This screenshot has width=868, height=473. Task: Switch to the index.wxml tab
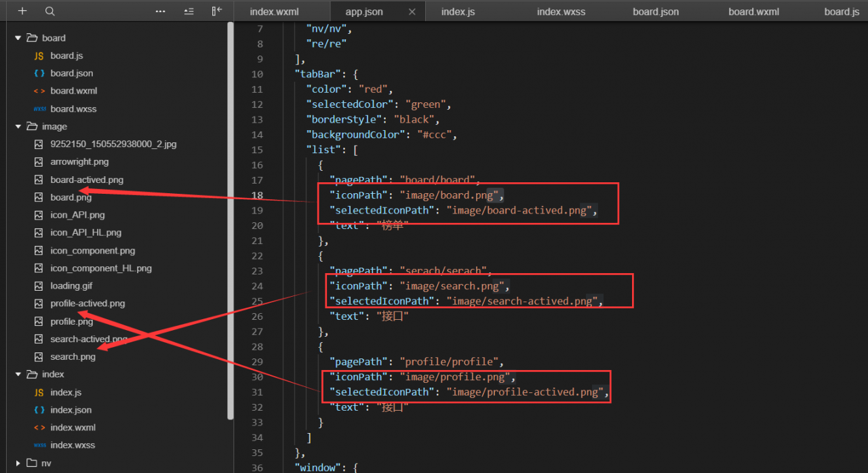click(274, 12)
